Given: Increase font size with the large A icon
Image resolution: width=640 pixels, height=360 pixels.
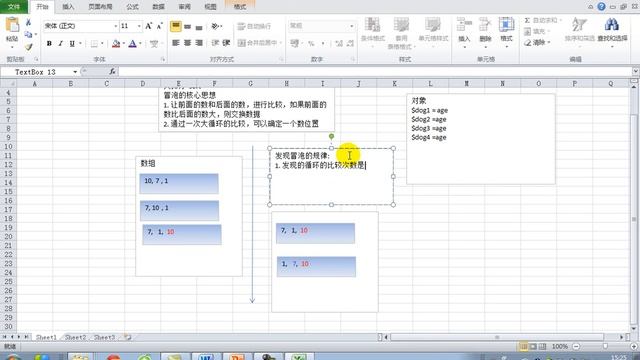Looking at the screenshot, I should click(149, 26).
